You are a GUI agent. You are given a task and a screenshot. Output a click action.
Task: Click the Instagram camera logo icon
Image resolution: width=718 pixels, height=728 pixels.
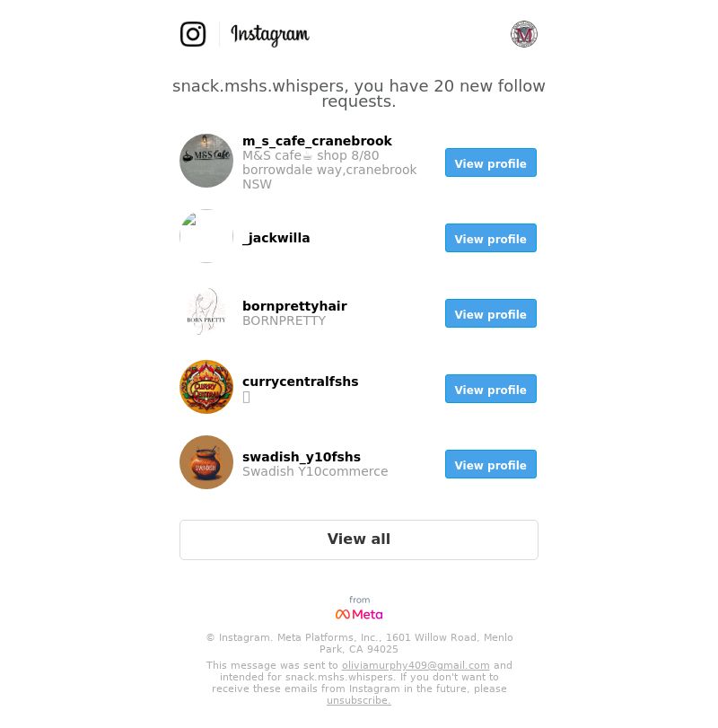[193, 34]
